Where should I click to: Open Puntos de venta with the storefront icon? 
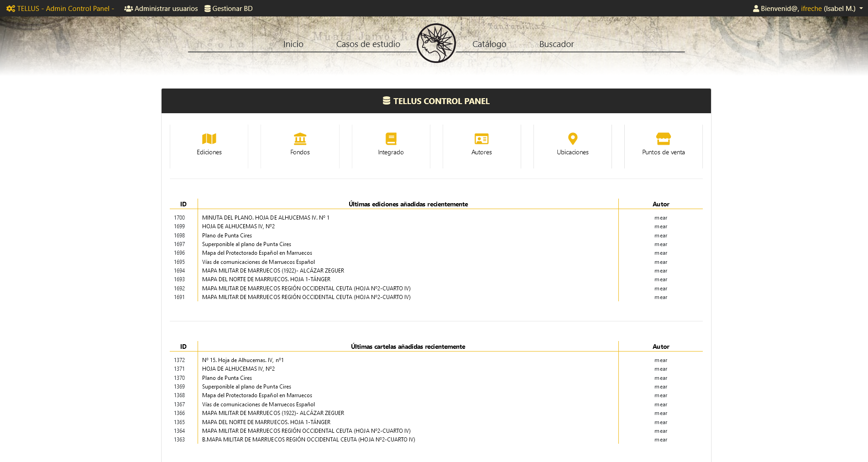(663, 139)
